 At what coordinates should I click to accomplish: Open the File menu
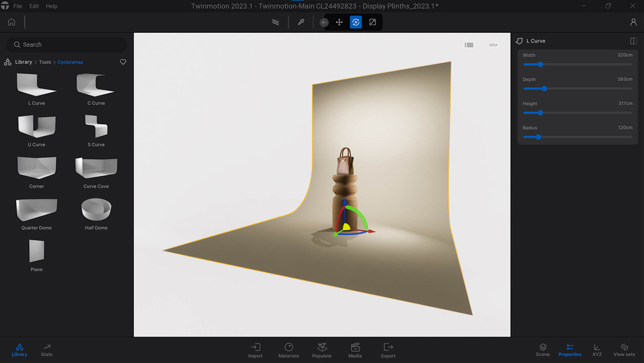(18, 6)
